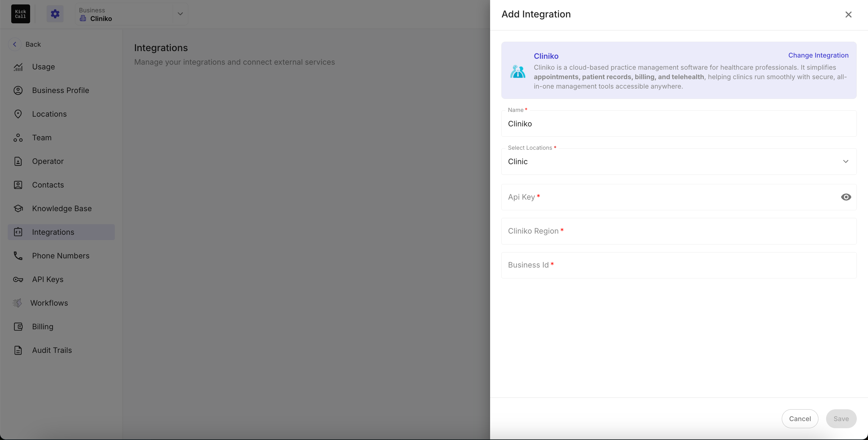Click the building icon beside Cliniko business
This screenshot has width=868, height=440.
(x=83, y=19)
